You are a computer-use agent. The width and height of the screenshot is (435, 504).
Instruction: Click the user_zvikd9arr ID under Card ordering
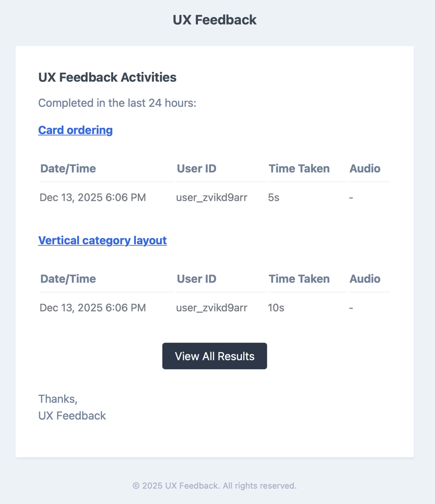(x=212, y=197)
